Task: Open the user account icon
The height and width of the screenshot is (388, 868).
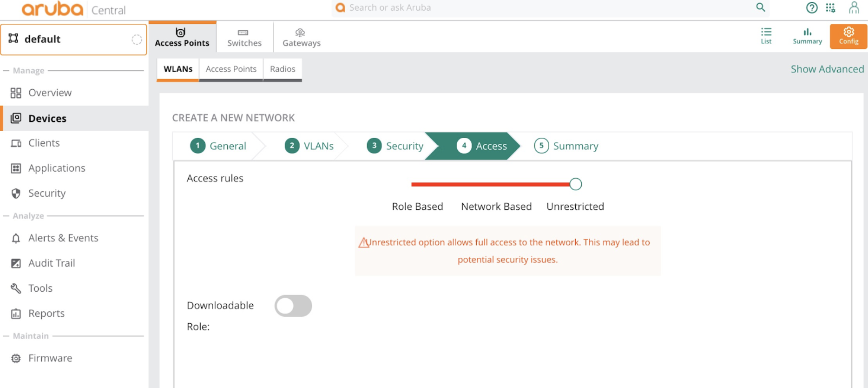Action: click(x=854, y=8)
